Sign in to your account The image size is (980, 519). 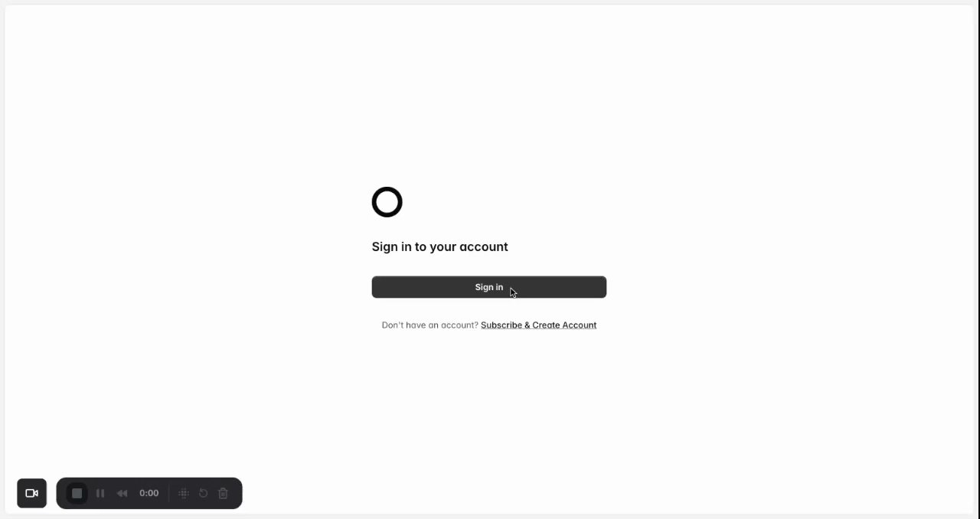pos(489,287)
